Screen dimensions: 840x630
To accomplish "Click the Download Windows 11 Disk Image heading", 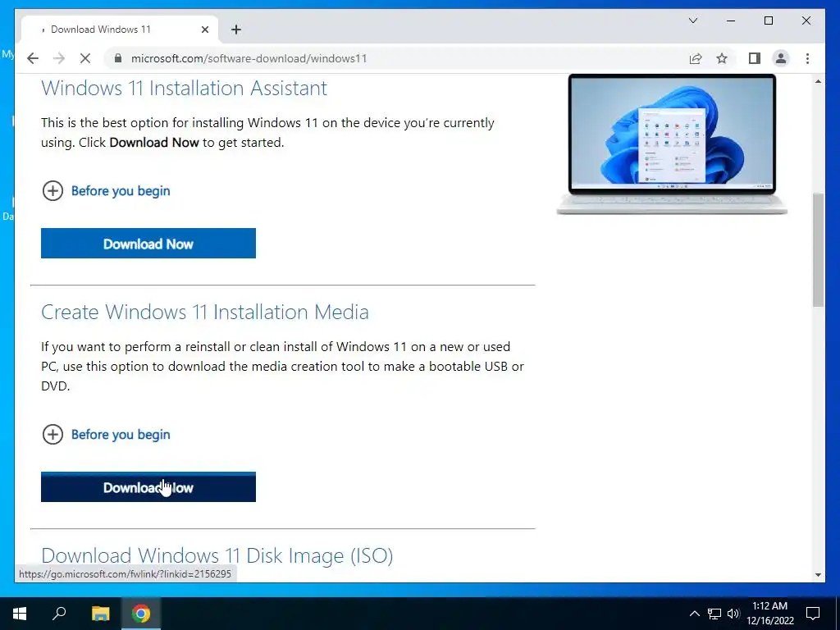I will [x=217, y=555].
